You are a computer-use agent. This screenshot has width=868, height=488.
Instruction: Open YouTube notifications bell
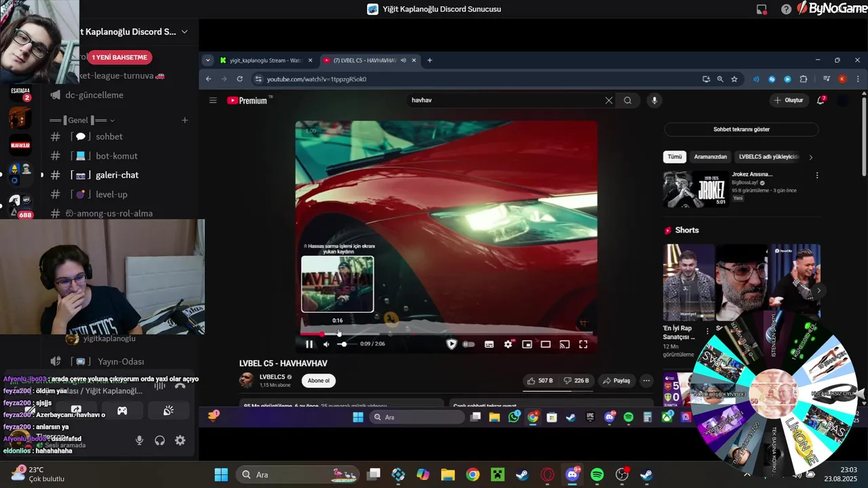pos(821,100)
